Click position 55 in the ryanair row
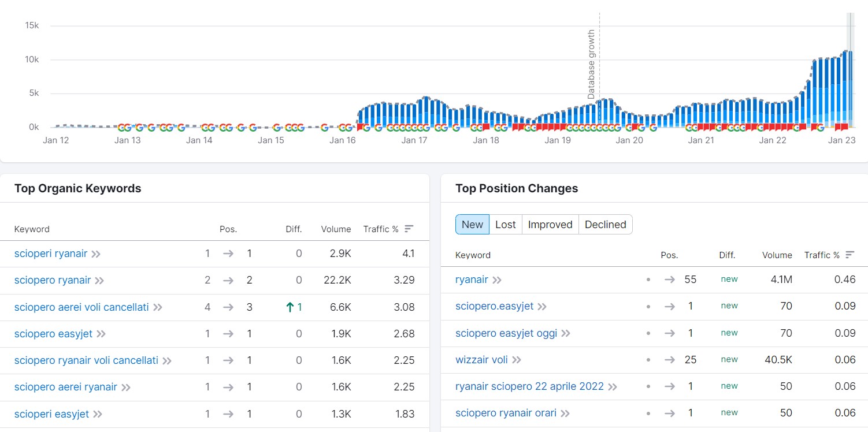This screenshot has width=868, height=432. click(690, 280)
